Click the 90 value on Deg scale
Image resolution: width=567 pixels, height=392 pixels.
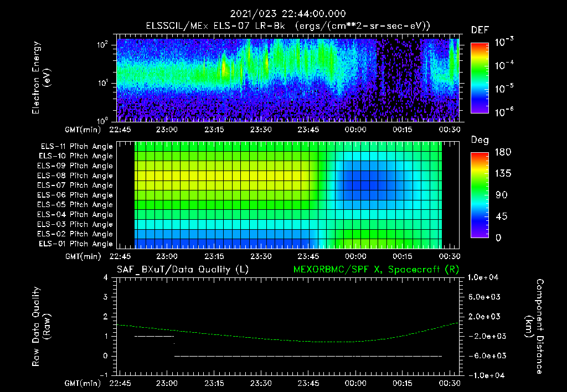tap(502, 195)
